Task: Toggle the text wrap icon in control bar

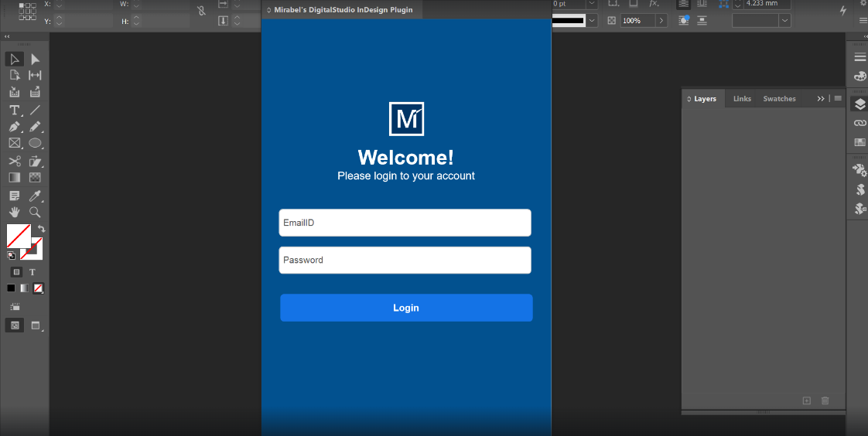Action: pyautogui.click(x=684, y=3)
